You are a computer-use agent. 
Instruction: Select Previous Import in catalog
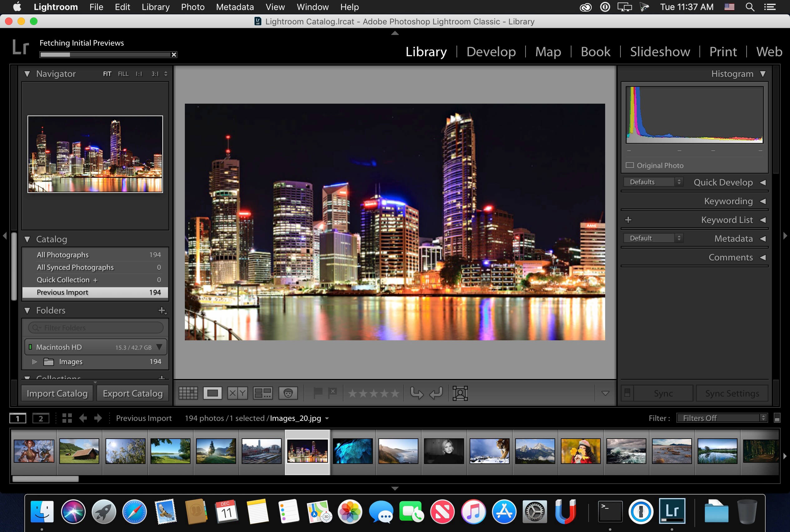(95, 292)
